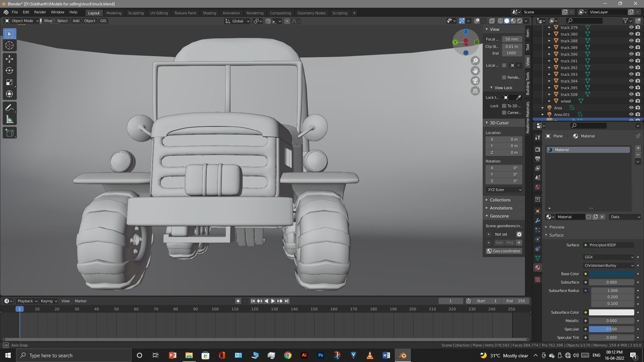Image resolution: width=644 pixels, height=362 pixels.
Task: Open the Material properties tab
Action: click(538, 267)
